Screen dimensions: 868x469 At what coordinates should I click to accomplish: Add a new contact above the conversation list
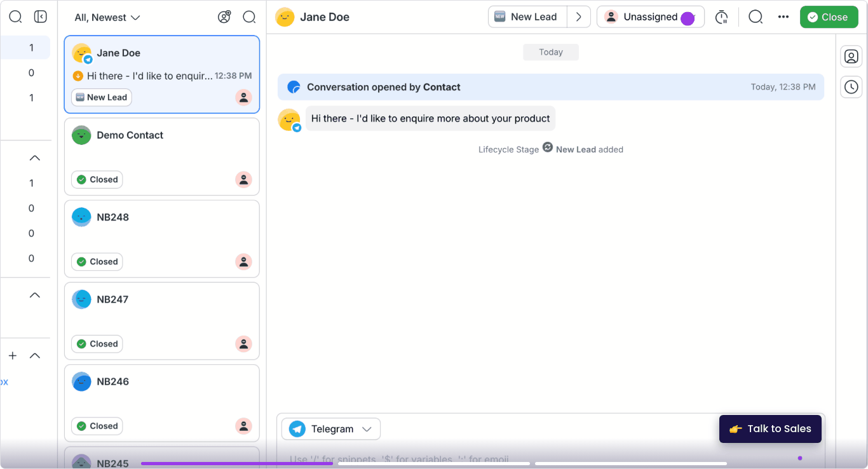coord(224,17)
